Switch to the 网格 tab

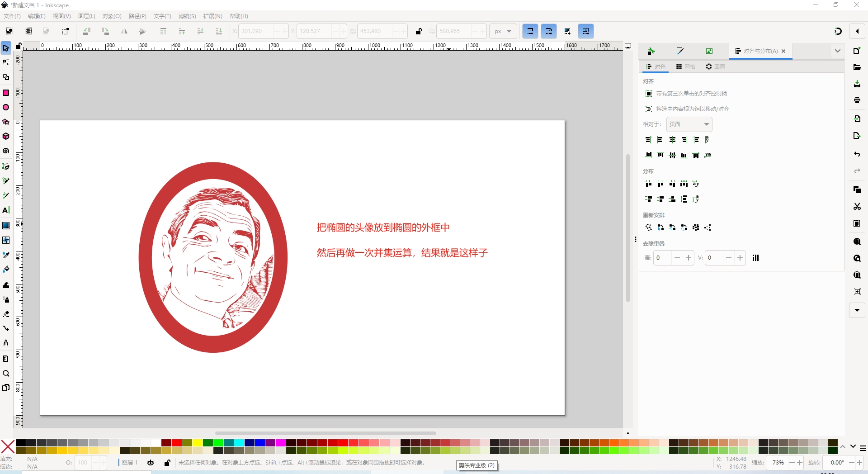[685, 67]
